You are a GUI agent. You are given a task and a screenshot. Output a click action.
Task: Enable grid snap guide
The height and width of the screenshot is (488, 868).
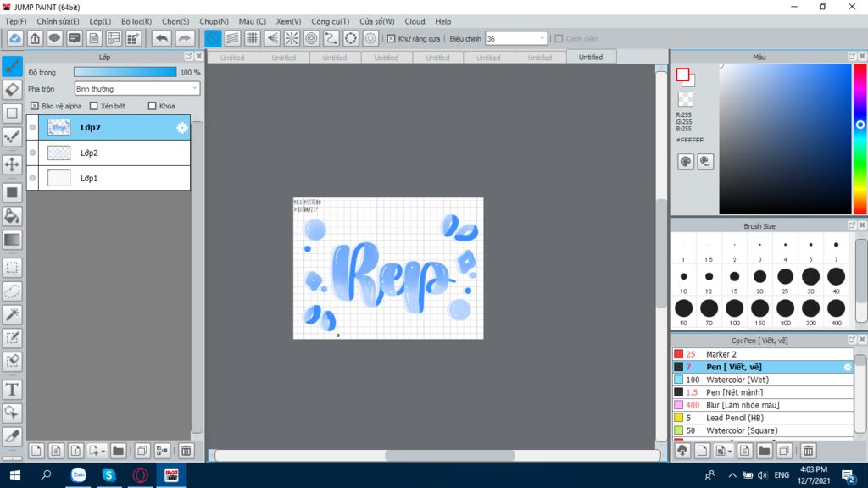click(253, 38)
